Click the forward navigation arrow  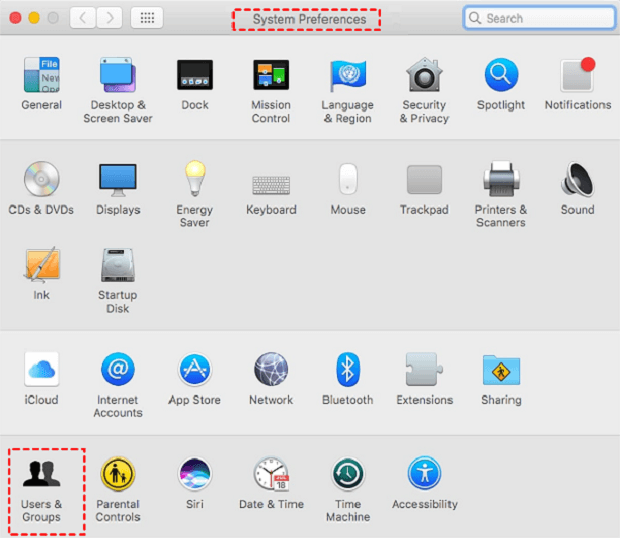coord(109,18)
